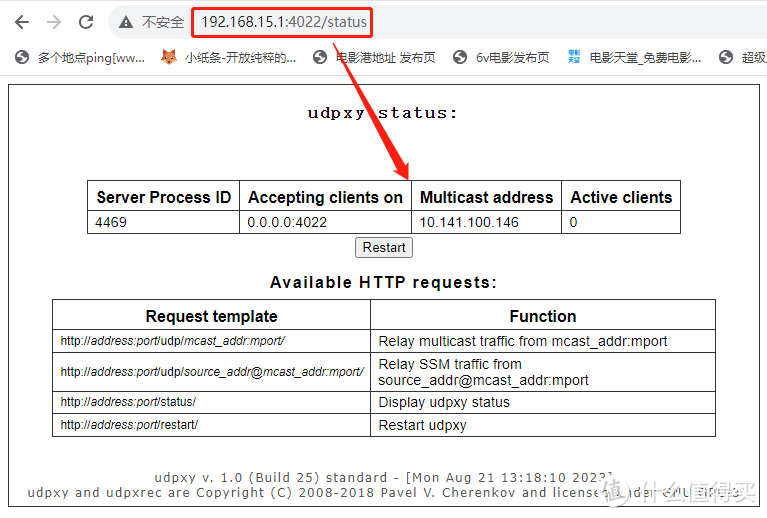This screenshot has height=518, width=767.
Task: Click the http://address:port/restart/ template
Action: click(x=129, y=425)
